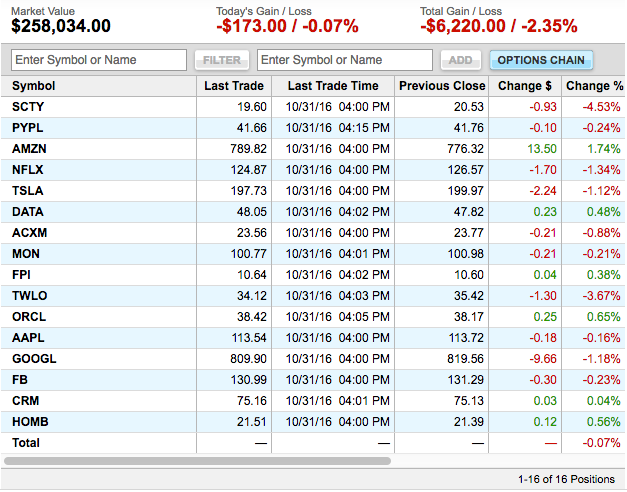627x492 pixels.
Task: Click the AAPL symbol
Action: [x=28, y=338]
